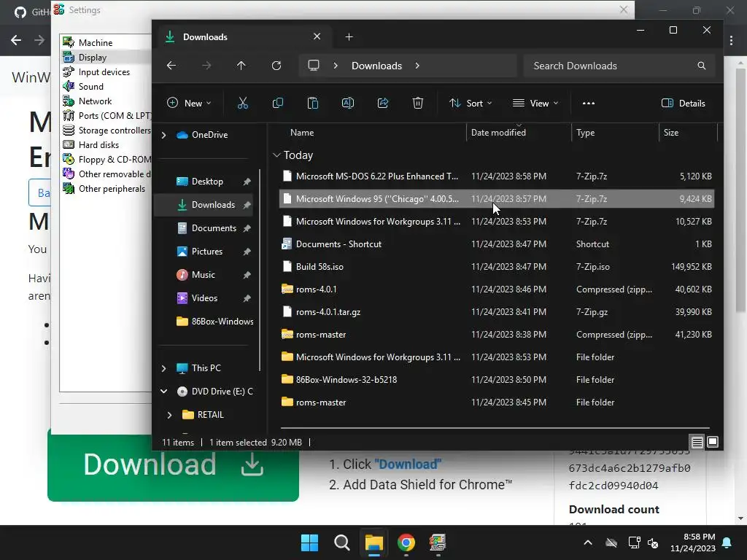Open Google Chrome from taskbar
747x560 pixels.
tap(406, 542)
